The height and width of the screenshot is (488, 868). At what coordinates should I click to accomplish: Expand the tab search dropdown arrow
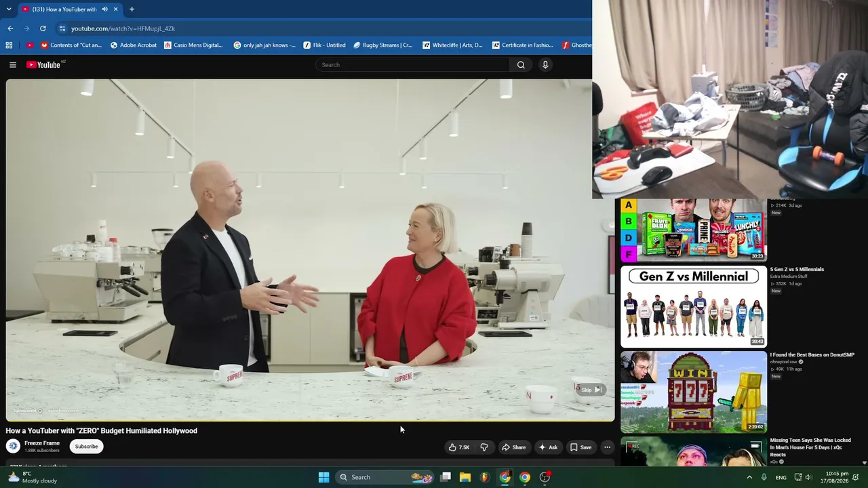[x=9, y=9]
